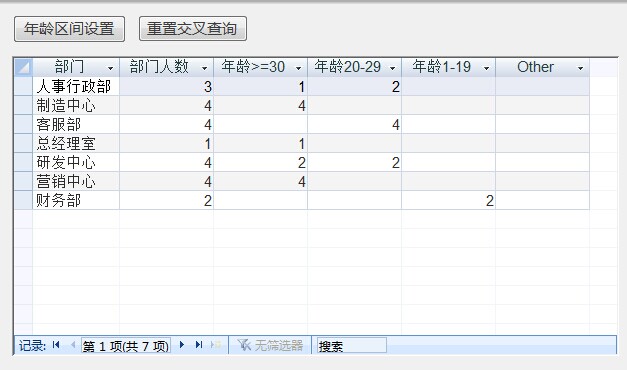
Task: Click 年龄1-19 value 2 for 财务部
Action: coord(448,200)
